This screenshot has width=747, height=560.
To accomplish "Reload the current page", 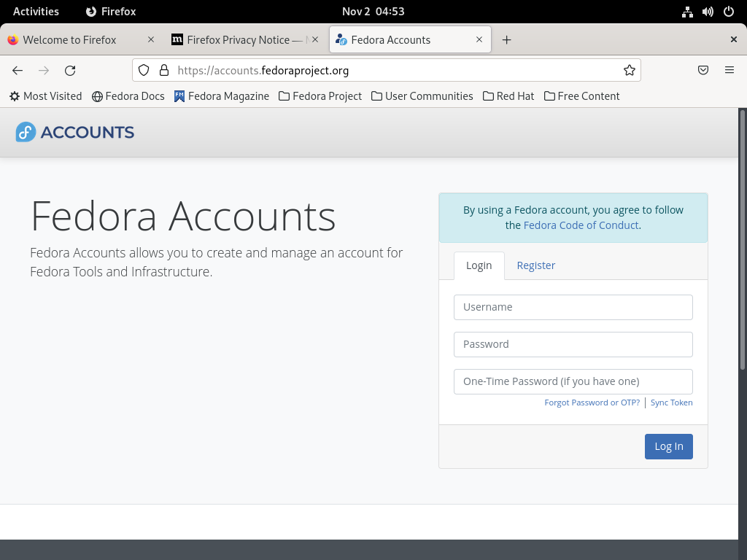I will pyautogui.click(x=70, y=71).
